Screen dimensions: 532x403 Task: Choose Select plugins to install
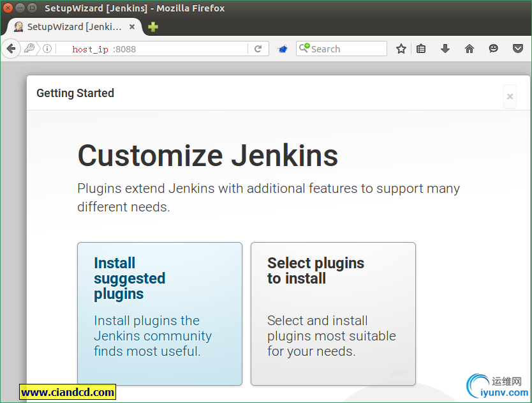click(x=333, y=314)
